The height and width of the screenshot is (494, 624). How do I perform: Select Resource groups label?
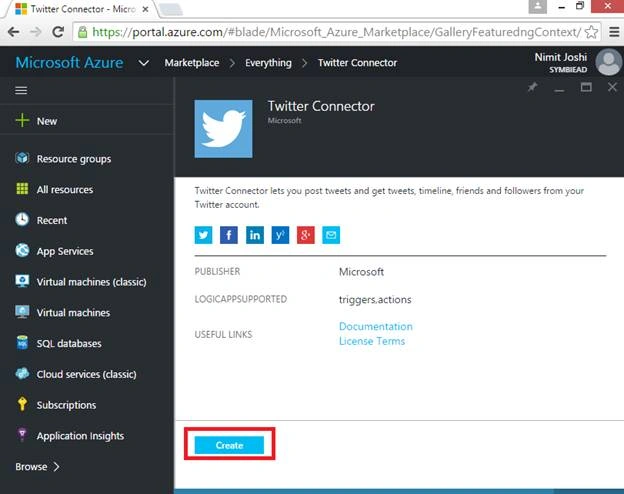pos(74,159)
